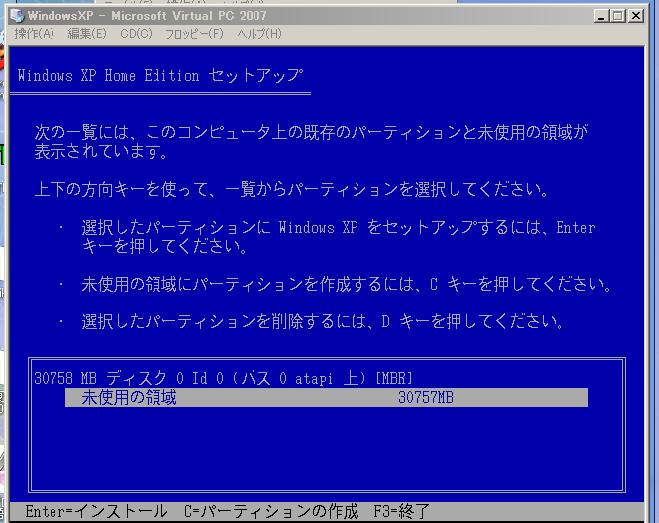This screenshot has height=523, width=659.
Task: Click F3=終了 in status bar
Action: 401,511
